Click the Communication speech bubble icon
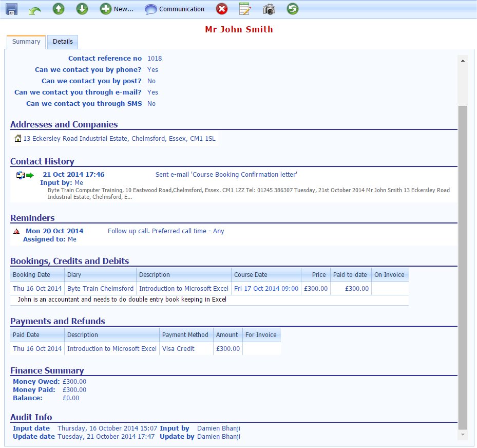477x448 pixels. coord(151,9)
